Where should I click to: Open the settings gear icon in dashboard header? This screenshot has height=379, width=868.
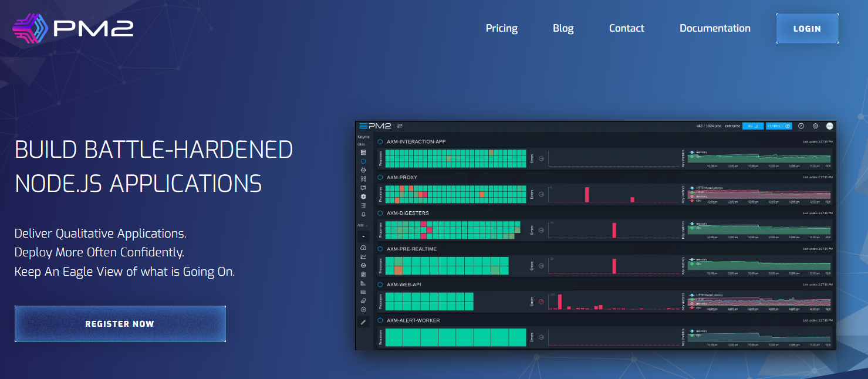coord(815,126)
